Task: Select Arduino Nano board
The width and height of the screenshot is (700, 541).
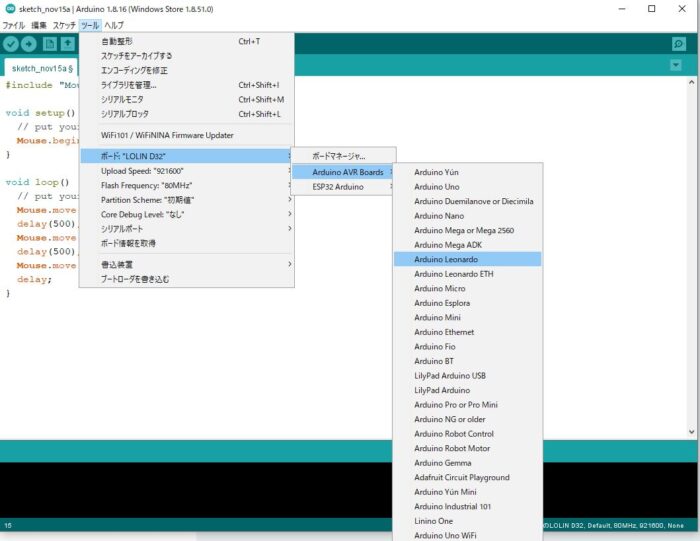Action: (467, 216)
